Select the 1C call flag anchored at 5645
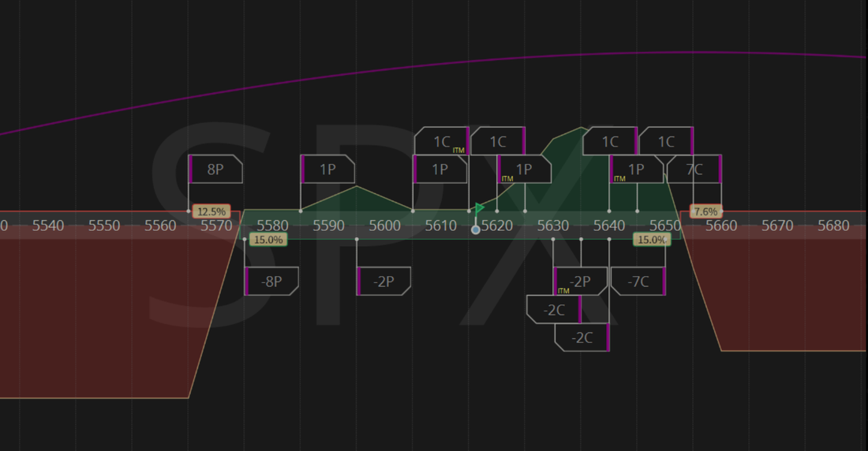This screenshot has width=868, height=451. (610, 141)
